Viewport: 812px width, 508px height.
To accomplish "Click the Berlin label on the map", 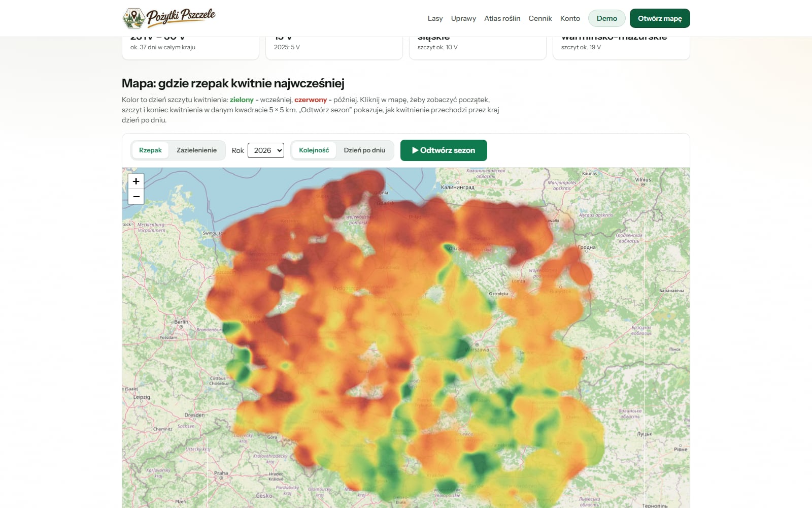I will click(181, 322).
